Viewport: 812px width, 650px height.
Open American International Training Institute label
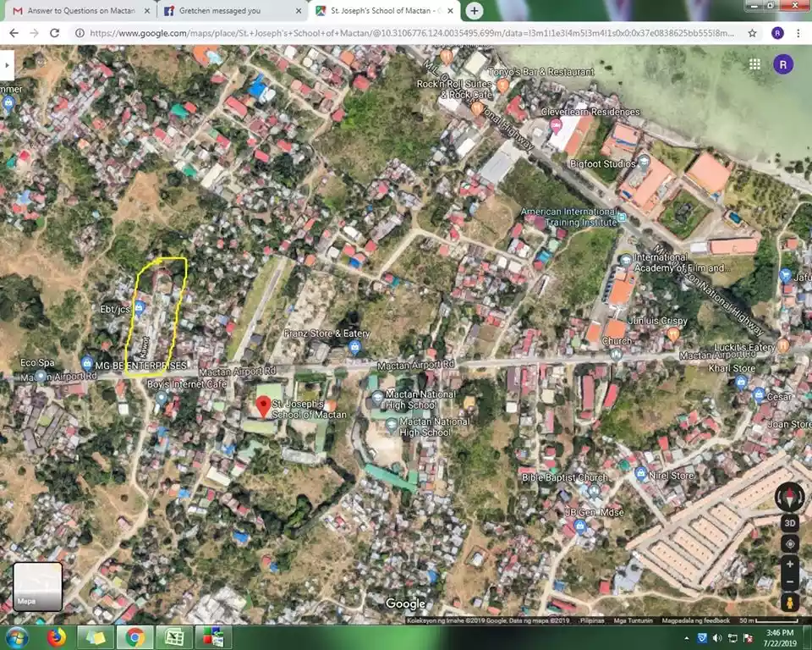pyautogui.click(x=569, y=218)
